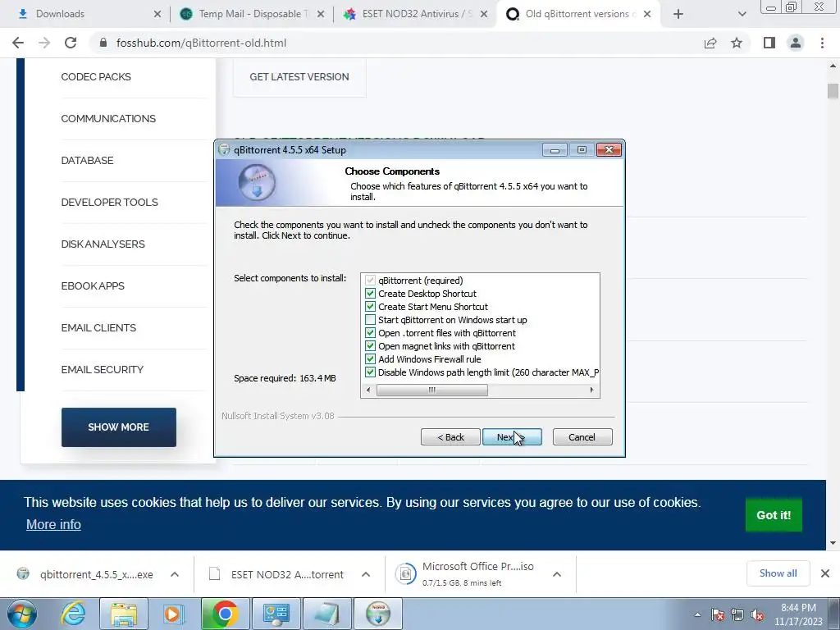Screen dimensions: 840x630
Task: Click the browser forward arrow
Action: [44, 43]
